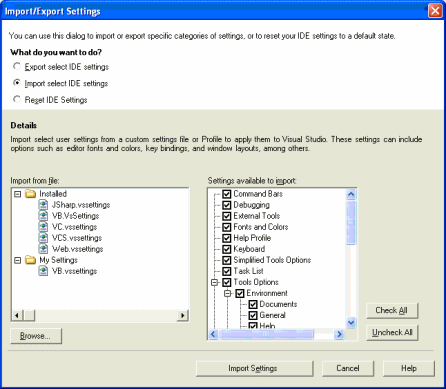Image resolution: width=446 pixels, height=389 pixels.
Task: Pick the Web.vssettings file icon
Action: 43,249
